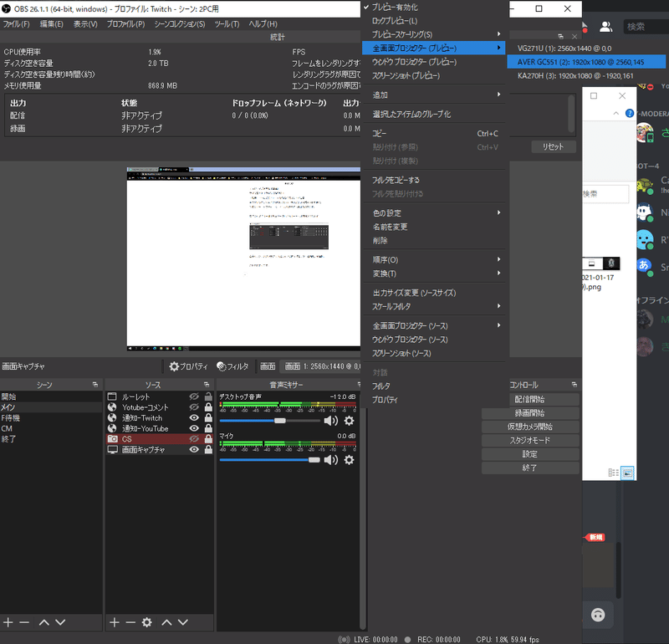The image size is (669, 644).
Task: Mute the デスクトップ音声 speaker icon
Action: click(330, 421)
